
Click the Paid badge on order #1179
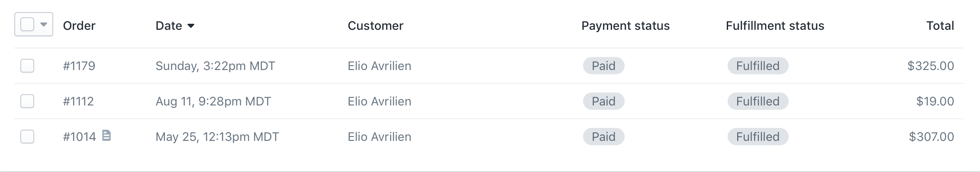[603, 66]
